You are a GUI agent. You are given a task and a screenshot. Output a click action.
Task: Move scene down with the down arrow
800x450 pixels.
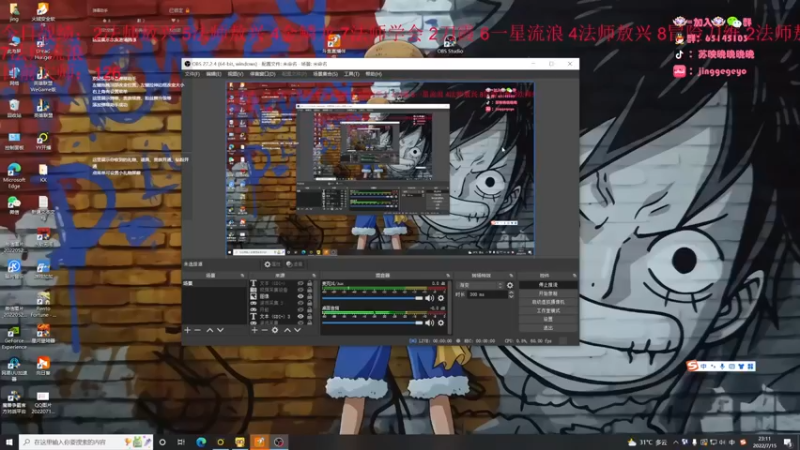pos(220,330)
